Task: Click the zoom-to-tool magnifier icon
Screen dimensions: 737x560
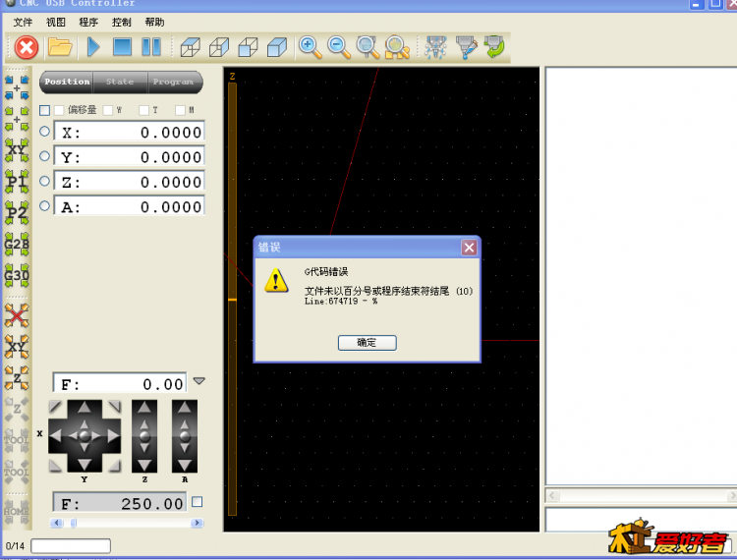Action: point(368,47)
